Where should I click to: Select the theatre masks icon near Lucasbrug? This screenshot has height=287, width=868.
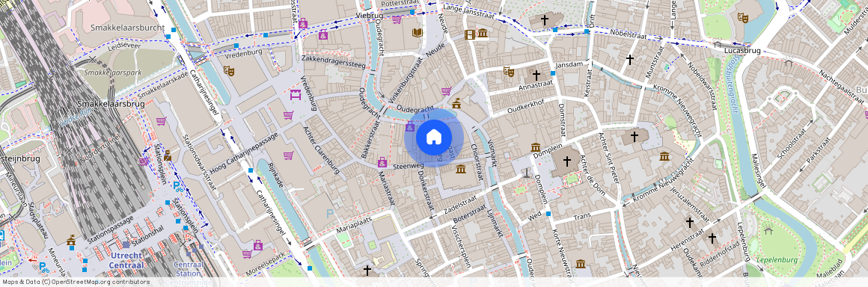coord(742,18)
